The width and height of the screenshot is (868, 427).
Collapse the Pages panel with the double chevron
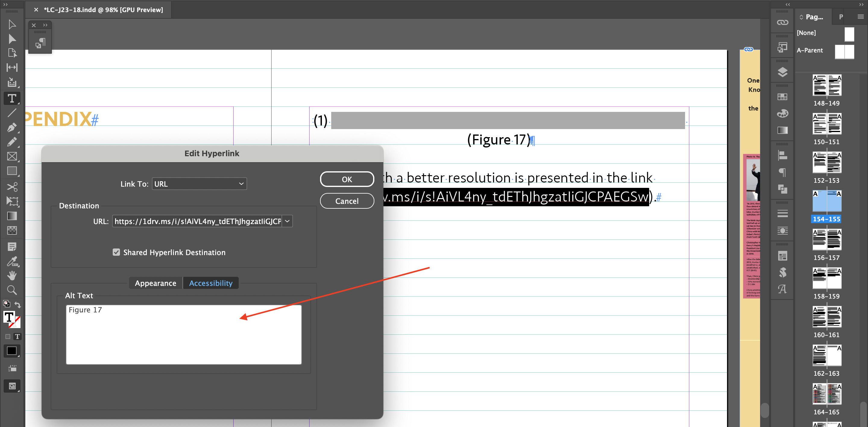point(788,5)
